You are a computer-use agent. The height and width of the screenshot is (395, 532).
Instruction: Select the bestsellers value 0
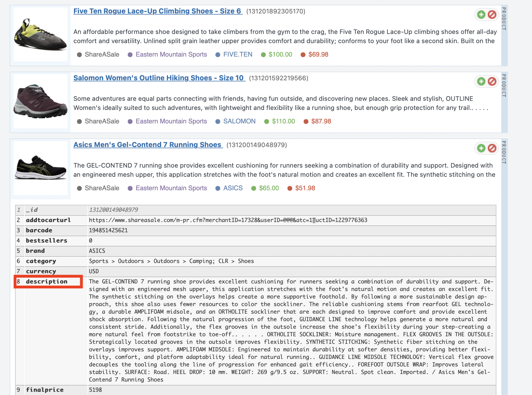coord(91,241)
